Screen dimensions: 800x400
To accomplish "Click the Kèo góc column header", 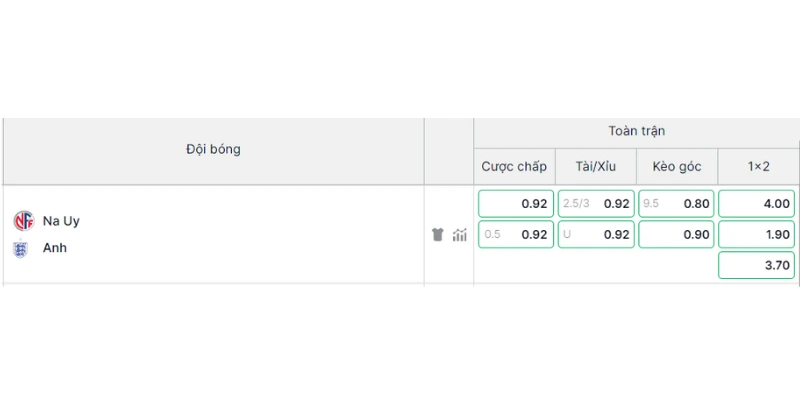I will pos(677,166).
